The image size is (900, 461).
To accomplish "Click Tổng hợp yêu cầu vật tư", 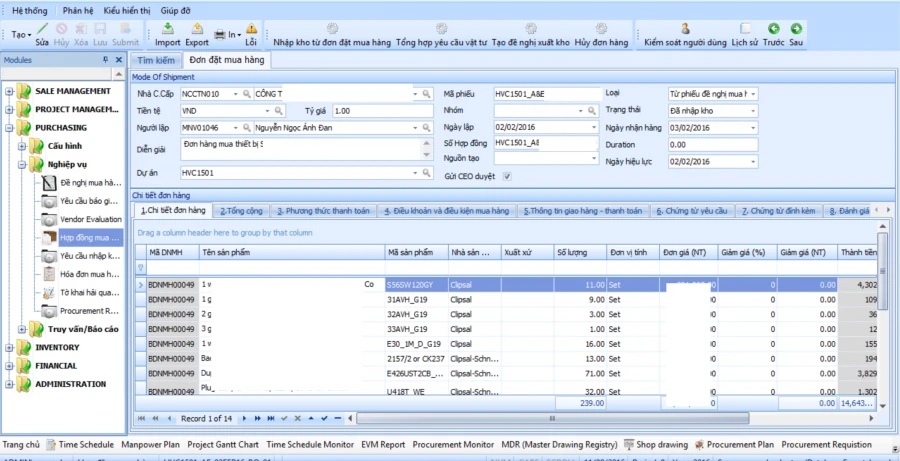I will pos(441,35).
